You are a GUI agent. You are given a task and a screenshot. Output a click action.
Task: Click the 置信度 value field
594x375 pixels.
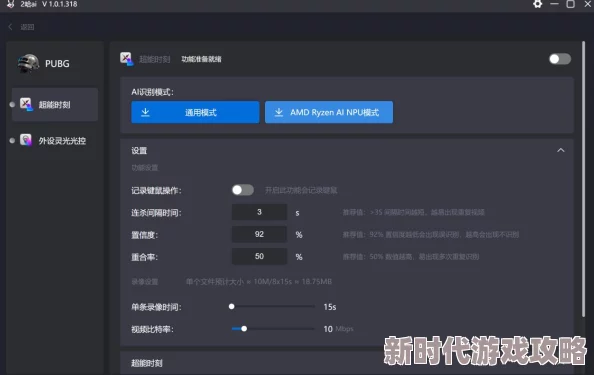[x=259, y=234]
